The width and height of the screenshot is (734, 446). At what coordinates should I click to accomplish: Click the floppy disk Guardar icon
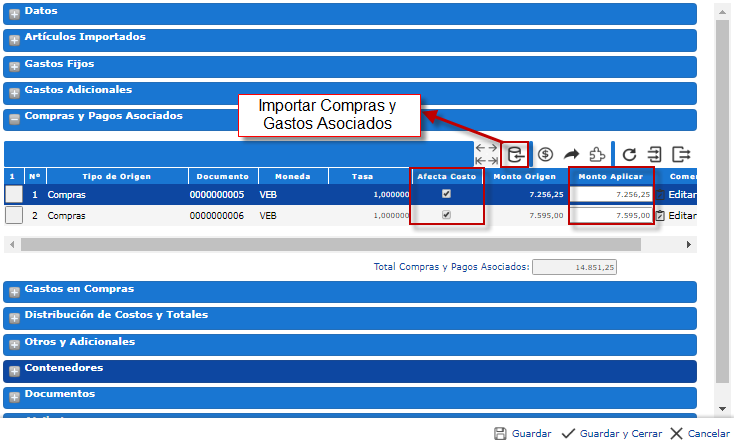pos(500,434)
